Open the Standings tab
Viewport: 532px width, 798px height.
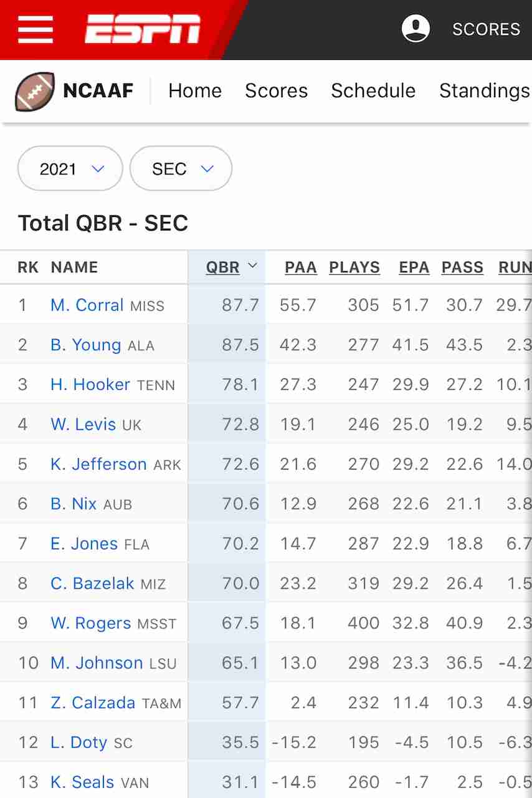click(x=484, y=91)
